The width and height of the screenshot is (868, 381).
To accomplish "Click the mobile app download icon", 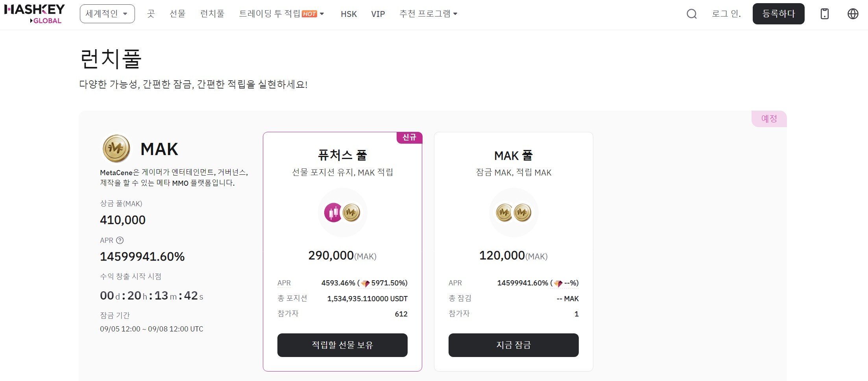I will [825, 14].
